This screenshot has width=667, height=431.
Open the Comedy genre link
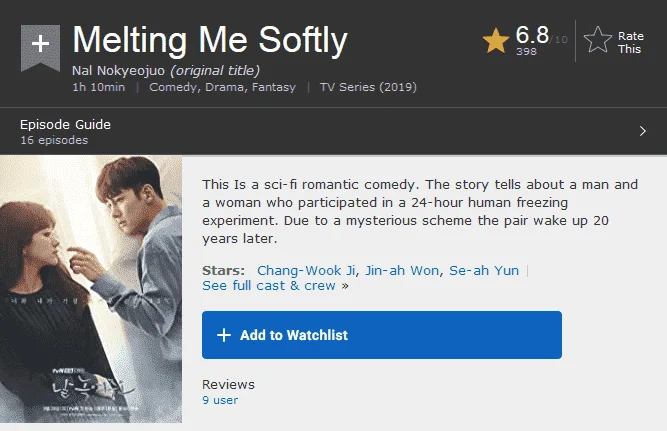click(173, 87)
